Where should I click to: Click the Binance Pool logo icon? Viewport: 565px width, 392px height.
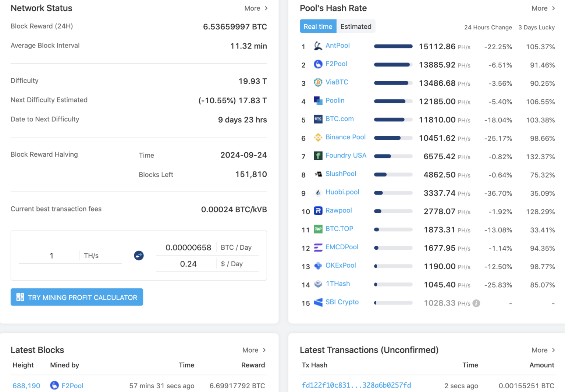pyautogui.click(x=318, y=138)
